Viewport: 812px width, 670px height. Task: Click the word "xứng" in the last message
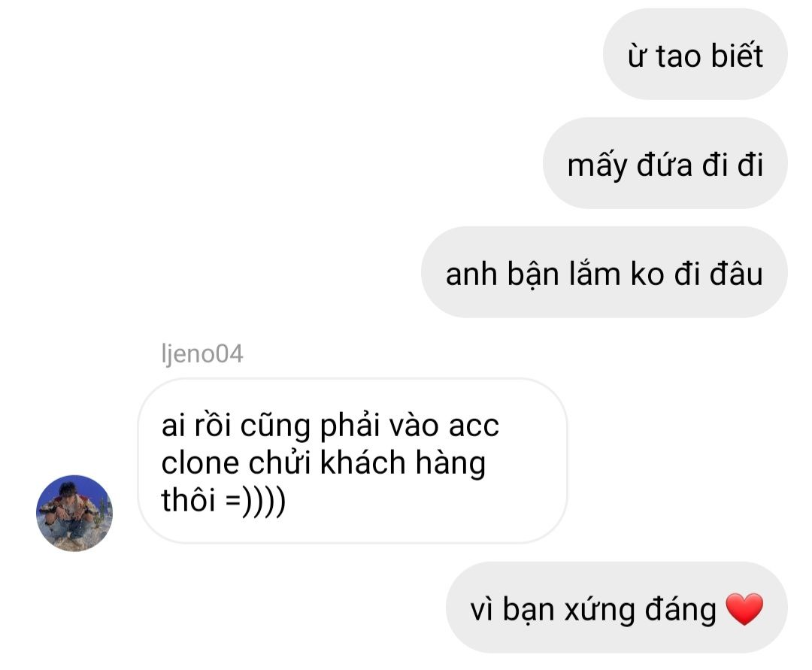600,610
